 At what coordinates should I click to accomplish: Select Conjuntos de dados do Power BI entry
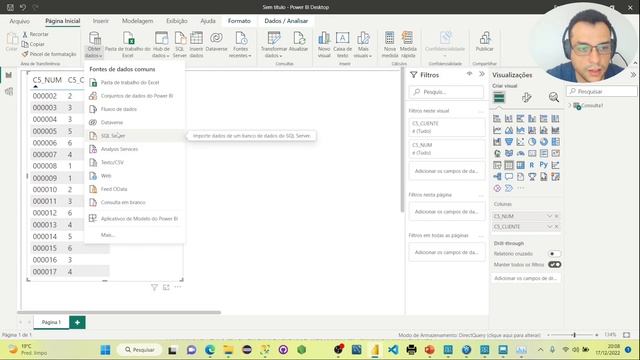(x=134, y=96)
